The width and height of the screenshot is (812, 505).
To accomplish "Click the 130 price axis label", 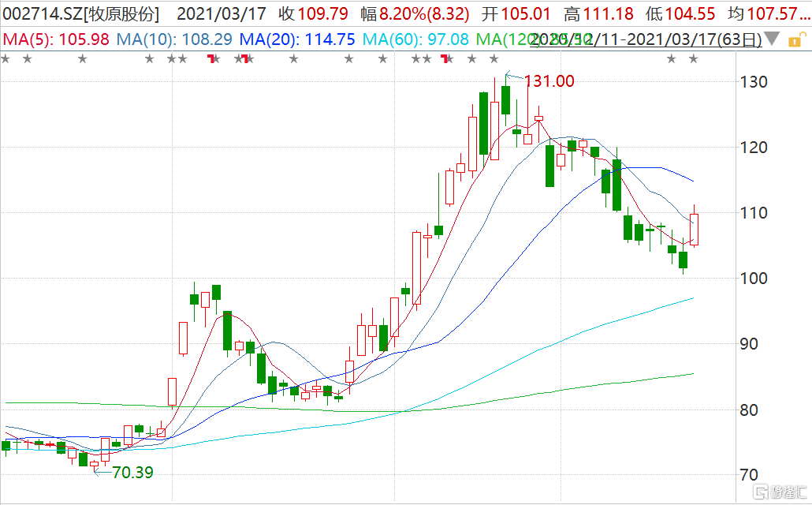I will [x=754, y=82].
